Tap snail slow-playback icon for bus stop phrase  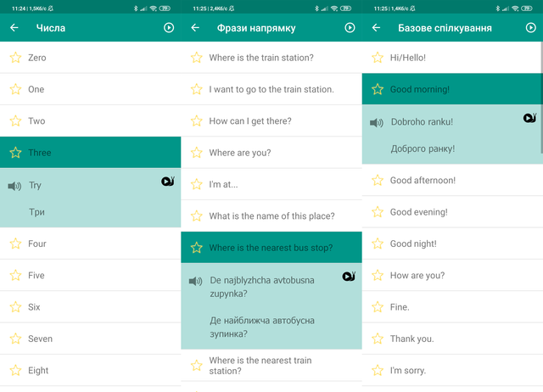click(x=349, y=277)
